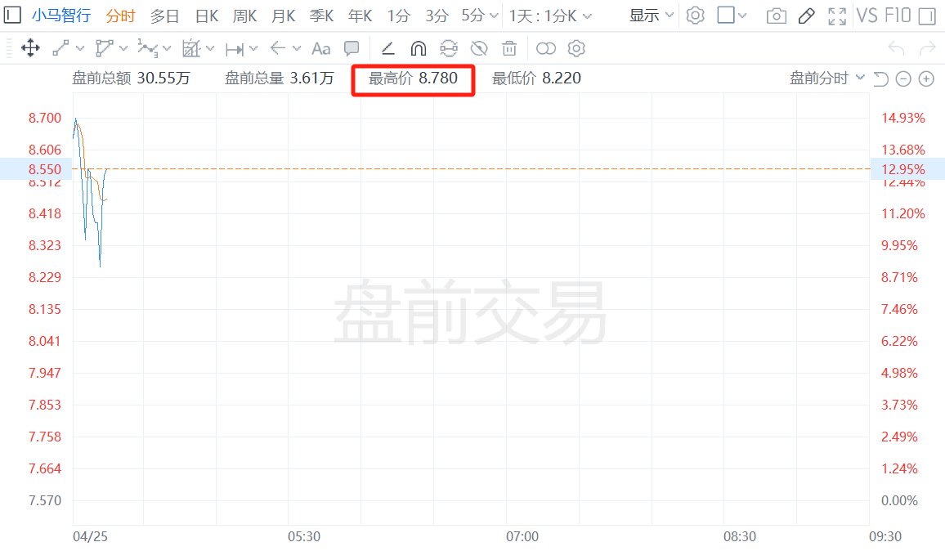Expand arrow tool options
Image resolution: width=945 pixels, height=560 pixels.
coord(297,48)
